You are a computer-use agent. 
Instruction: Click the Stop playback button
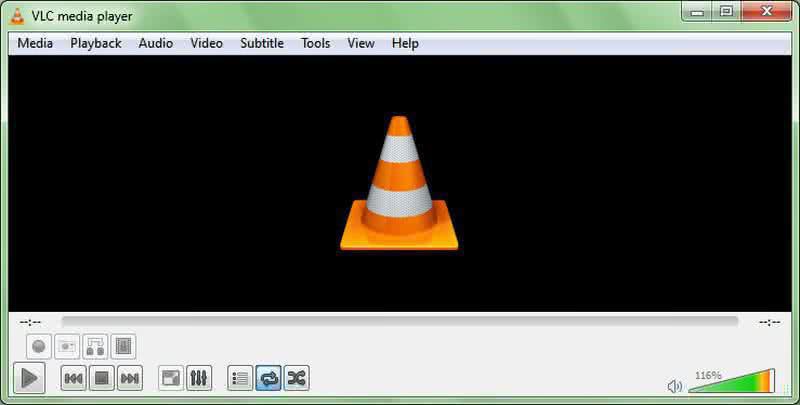pos(101,378)
